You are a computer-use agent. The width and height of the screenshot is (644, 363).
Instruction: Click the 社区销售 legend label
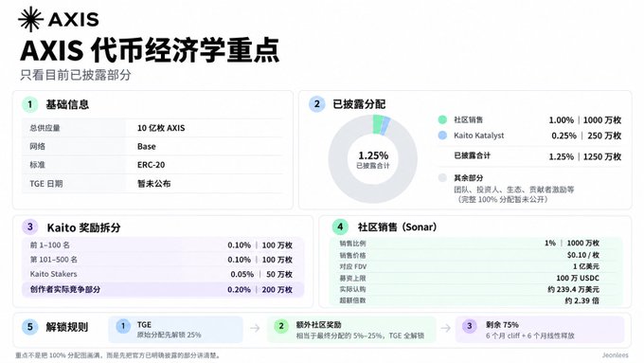pyautogui.click(x=468, y=119)
